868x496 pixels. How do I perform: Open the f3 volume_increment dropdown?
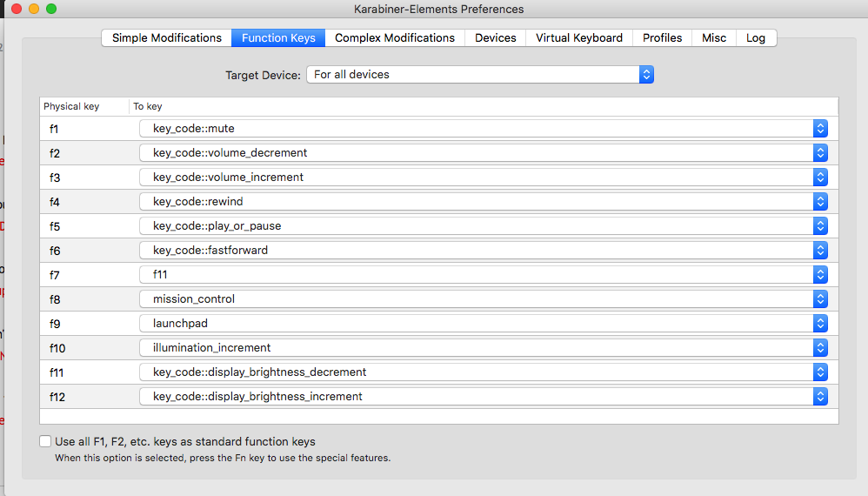483,178
